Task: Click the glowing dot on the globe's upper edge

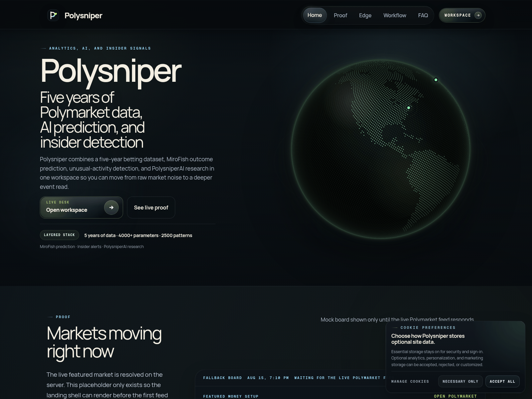Action: point(436,80)
